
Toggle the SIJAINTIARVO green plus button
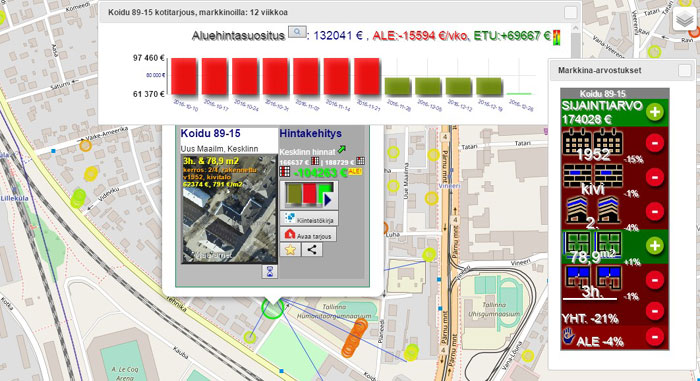(x=655, y=112)
